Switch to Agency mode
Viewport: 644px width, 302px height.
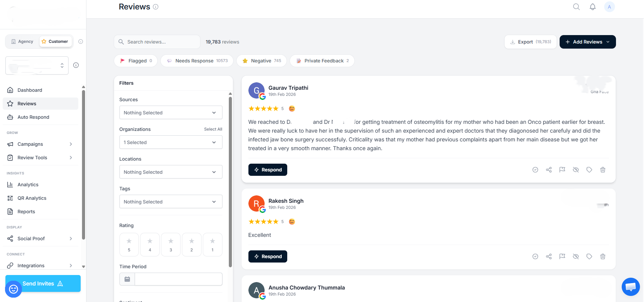click(22, 42)
